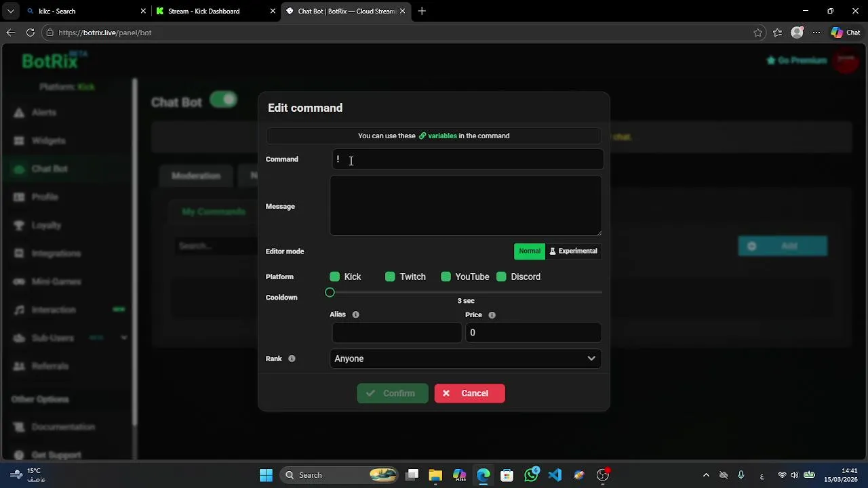Open Referrals in the sidebar
Viewport: 868px width, 488px height.
pyautogui.click(x=50, y=366)
